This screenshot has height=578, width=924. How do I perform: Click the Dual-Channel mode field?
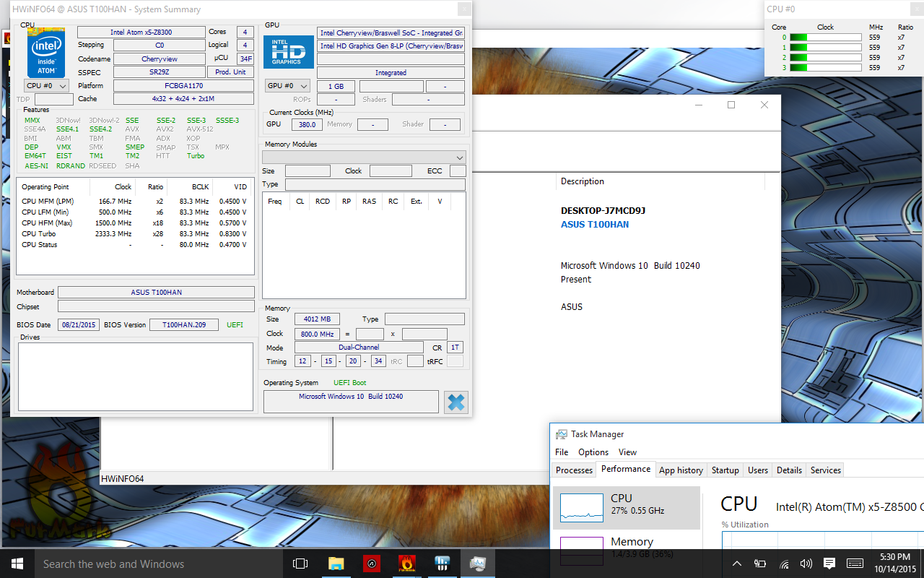click(359, 348)
